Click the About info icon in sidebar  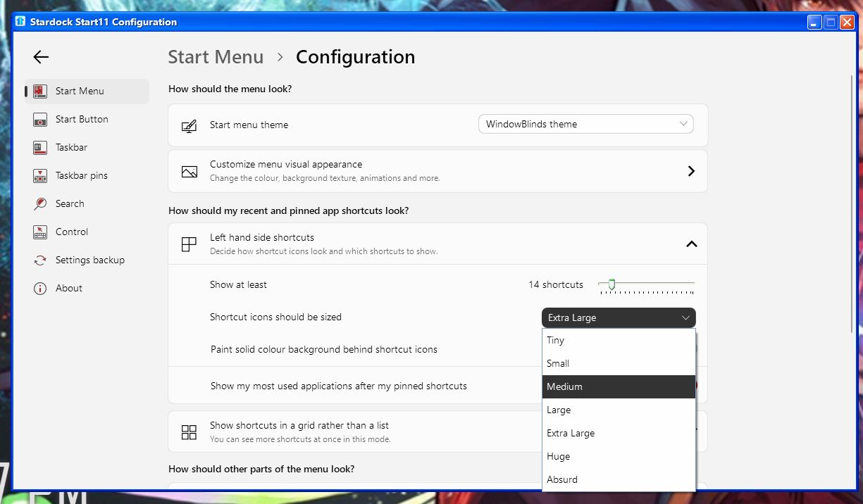click(x=39, y=288)
